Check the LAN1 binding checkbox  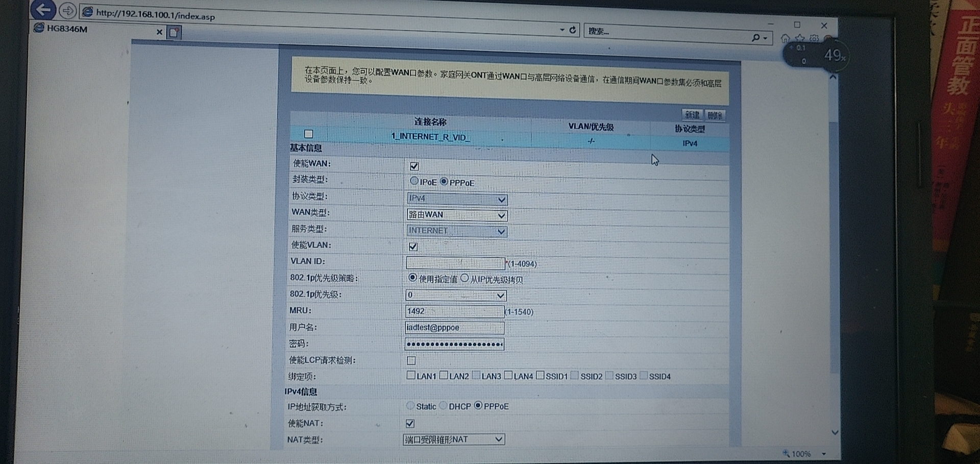pyautogui.click(x=411, y=375)
